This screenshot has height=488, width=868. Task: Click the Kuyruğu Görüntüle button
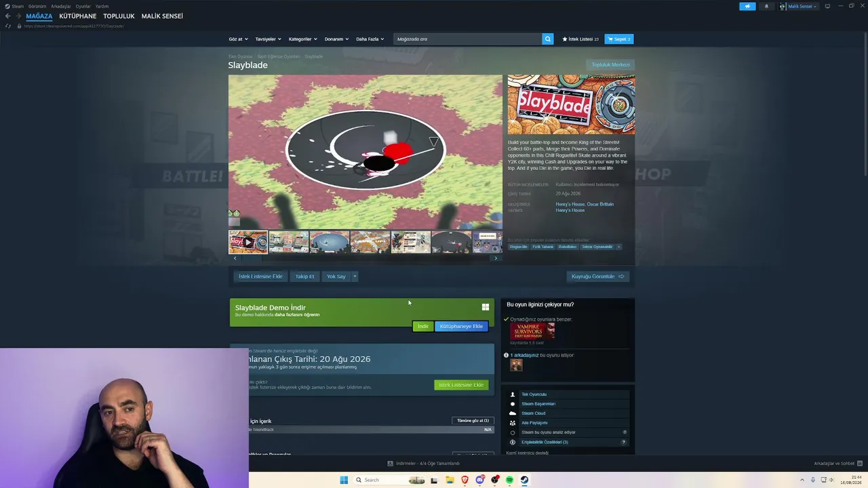coord(597,277)
